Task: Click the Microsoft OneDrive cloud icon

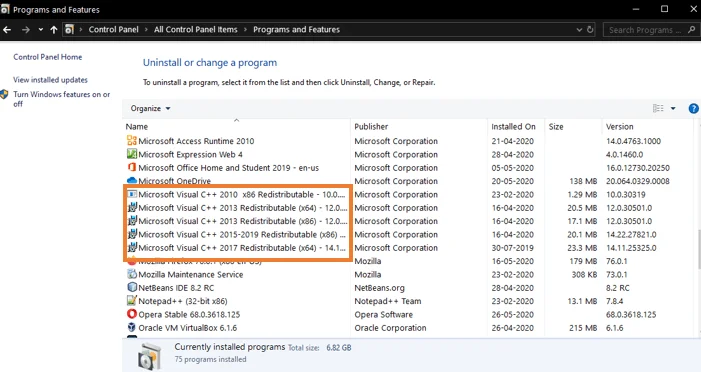Action: (132, 180)
